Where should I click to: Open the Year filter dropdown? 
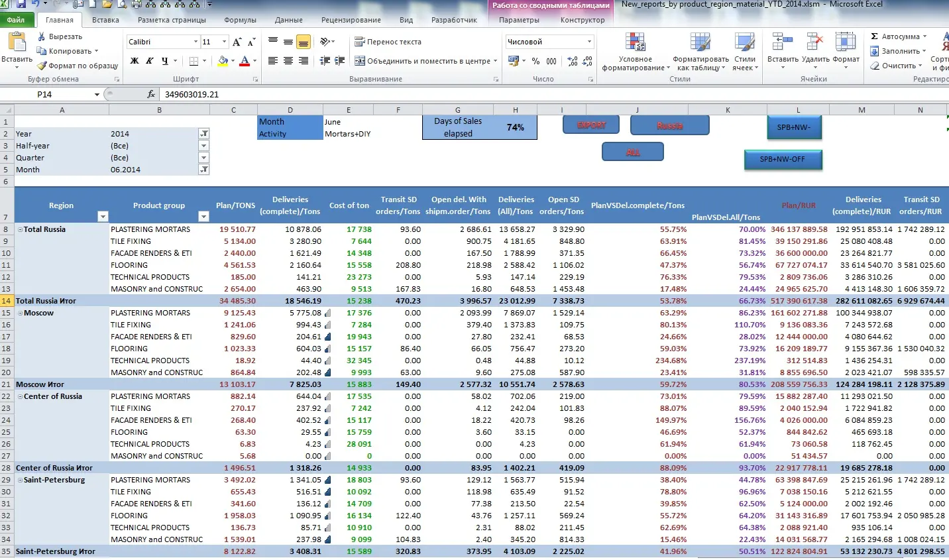[204, 133]
